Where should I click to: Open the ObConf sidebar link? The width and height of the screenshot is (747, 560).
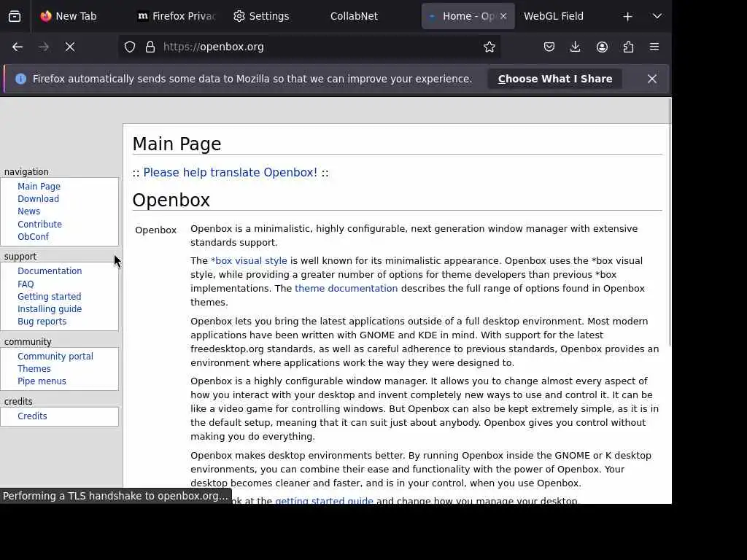tap(33, 236)
